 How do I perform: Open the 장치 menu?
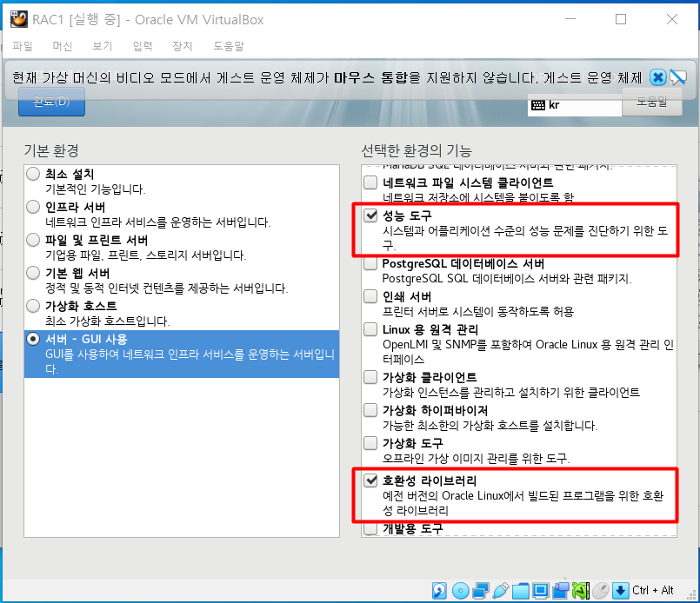[x=182, y=46]
